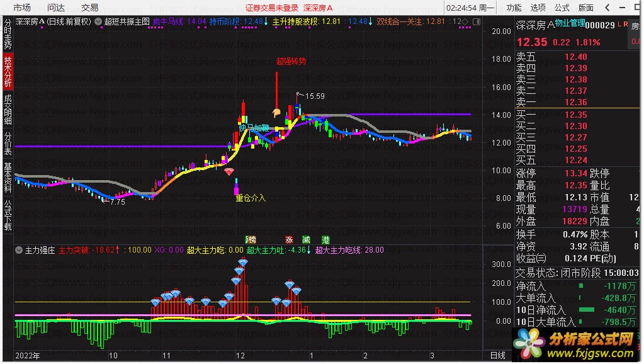Click the 换手 value 0.47%

click(x=575, y=235)
